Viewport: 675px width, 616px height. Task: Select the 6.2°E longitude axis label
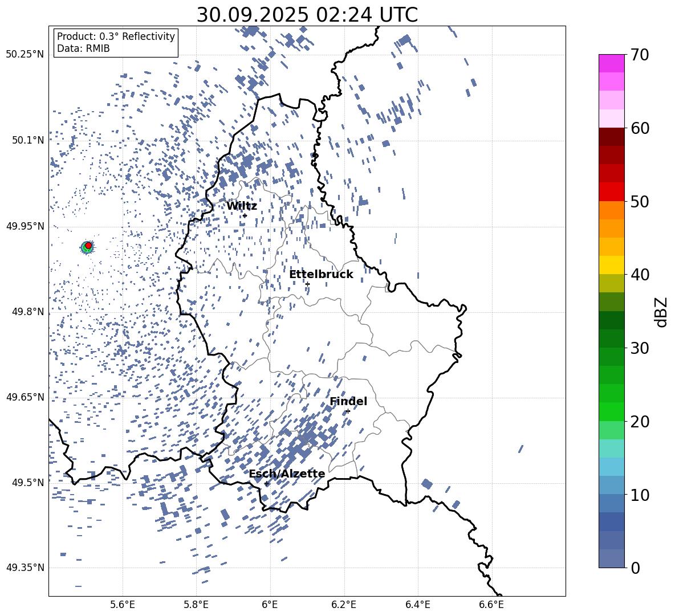pos(344,605)
